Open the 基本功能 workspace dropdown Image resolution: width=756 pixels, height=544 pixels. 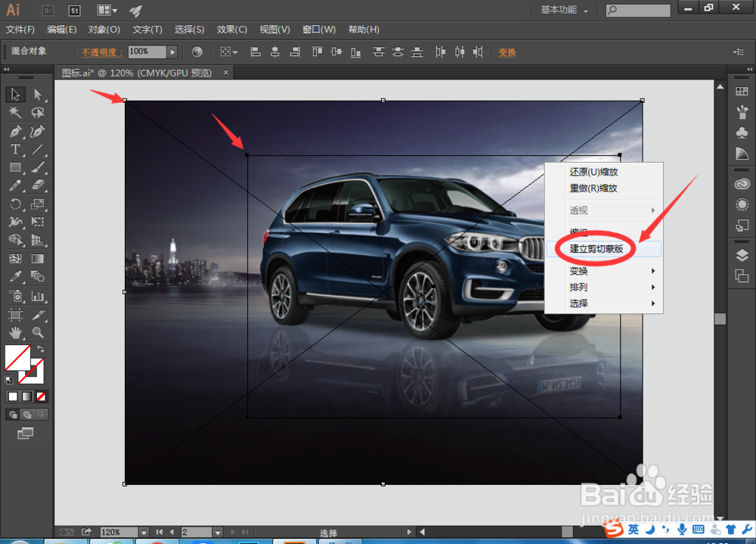tap(564, 10)
